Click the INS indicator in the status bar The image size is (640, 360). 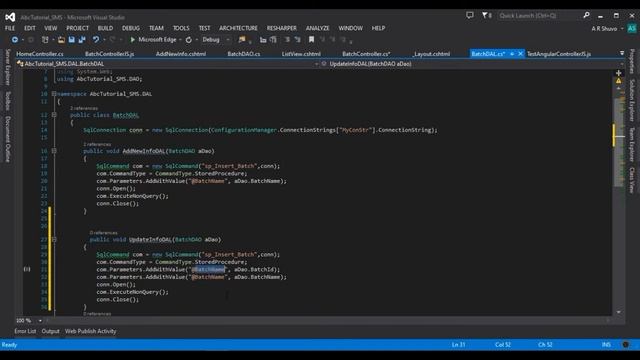tap(606, 345)
